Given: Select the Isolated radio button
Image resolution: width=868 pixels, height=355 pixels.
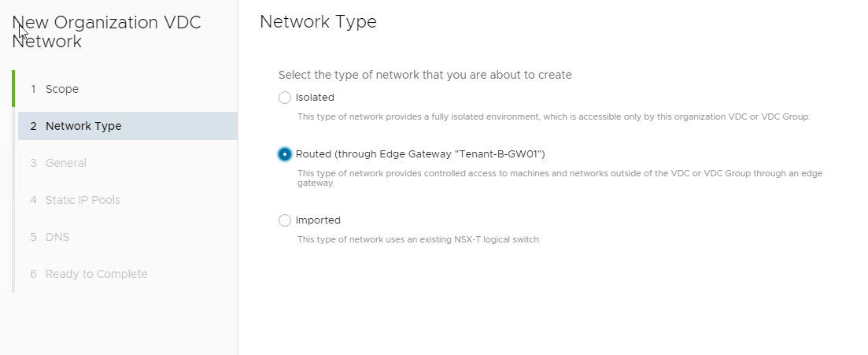Looking at the screenshot, I should coord(285,98).
